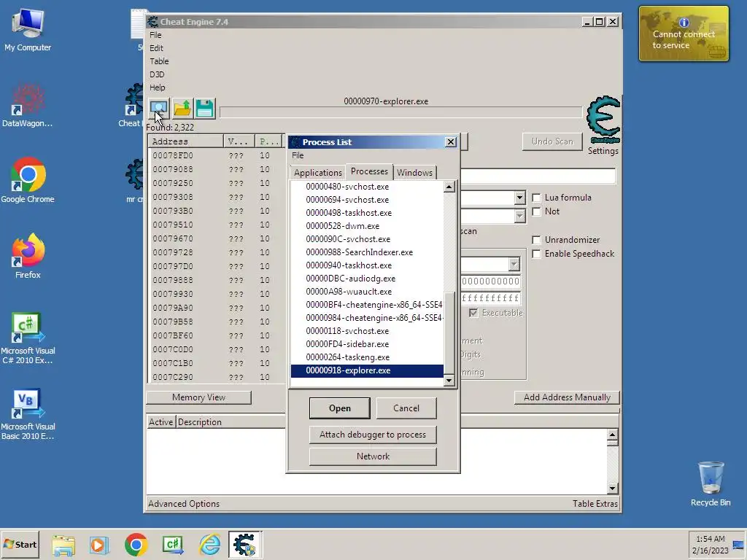Click the address table scrollbar down arrow
The height and width of the screenshot is (560, 747).
(612, 489)
